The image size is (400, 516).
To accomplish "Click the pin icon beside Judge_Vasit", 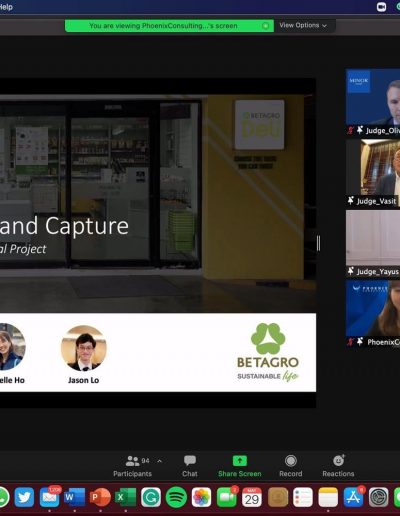I will 351,200.
